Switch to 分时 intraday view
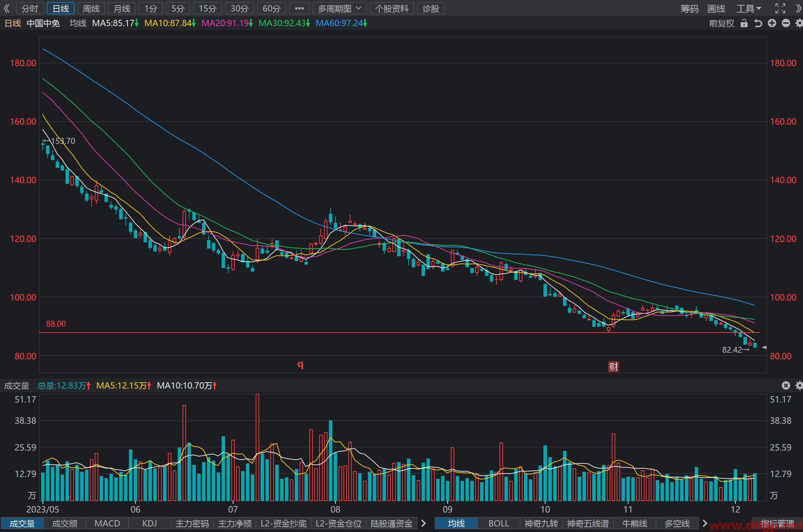This screenshot has height=532, width=803. click(x=30, y=8)
